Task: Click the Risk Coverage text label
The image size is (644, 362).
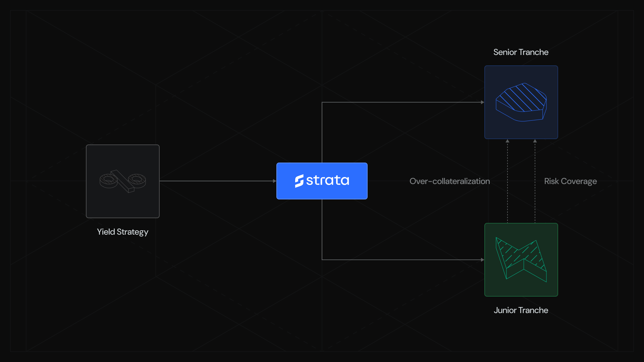Action: pyautogui.click(x=570, y=181)
